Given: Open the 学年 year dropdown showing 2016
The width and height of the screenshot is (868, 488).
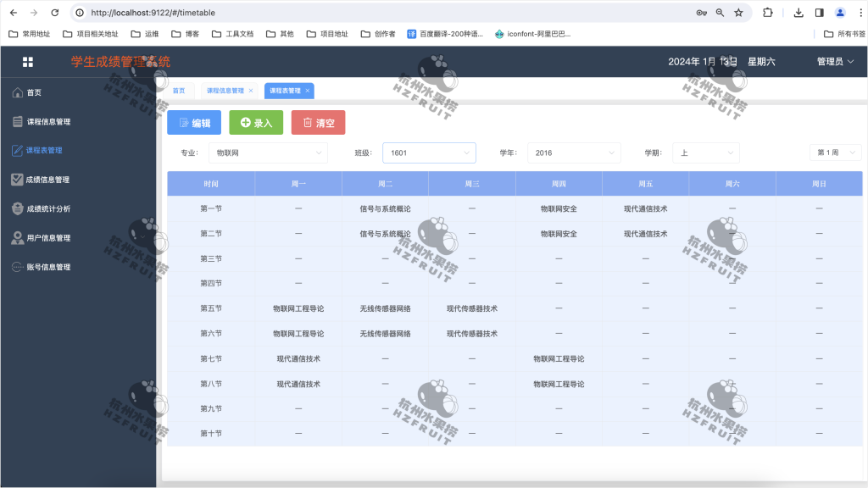Looking at the screenshot, I should pos(574,152).
